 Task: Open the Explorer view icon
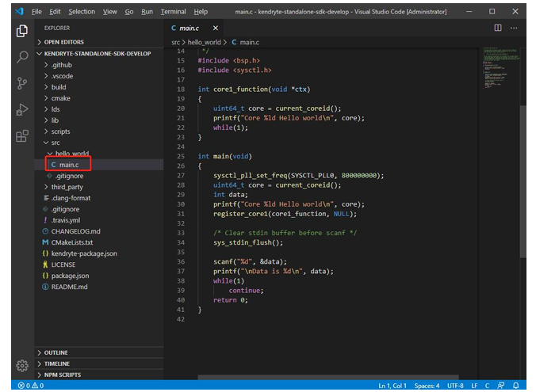pyautogui.click(x=22, y=30)
